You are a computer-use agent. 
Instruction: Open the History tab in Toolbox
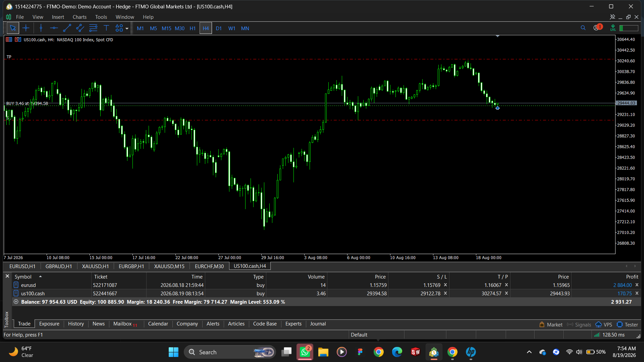76,324
